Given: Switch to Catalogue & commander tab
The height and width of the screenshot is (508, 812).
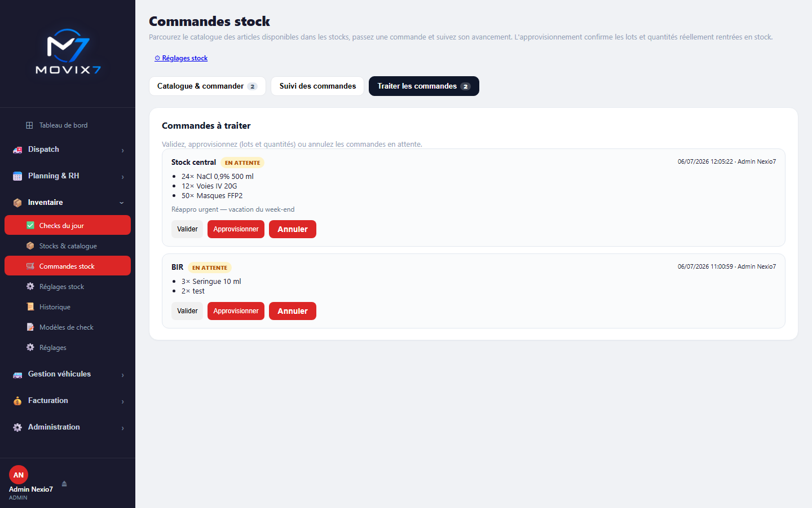Looking at the screenshot, I should (x=208, y=86).
